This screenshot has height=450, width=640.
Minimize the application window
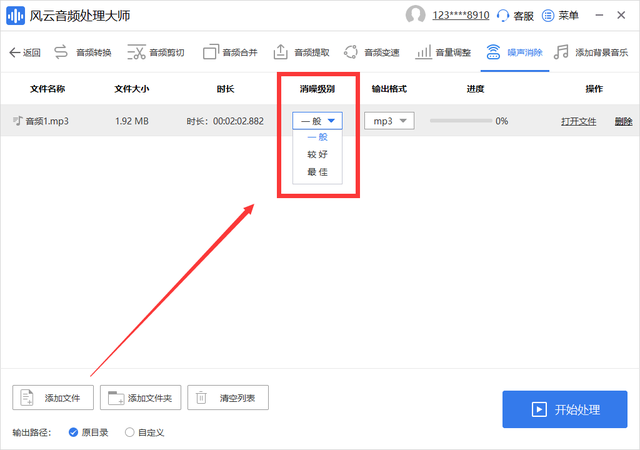click(x=599, y=15)
